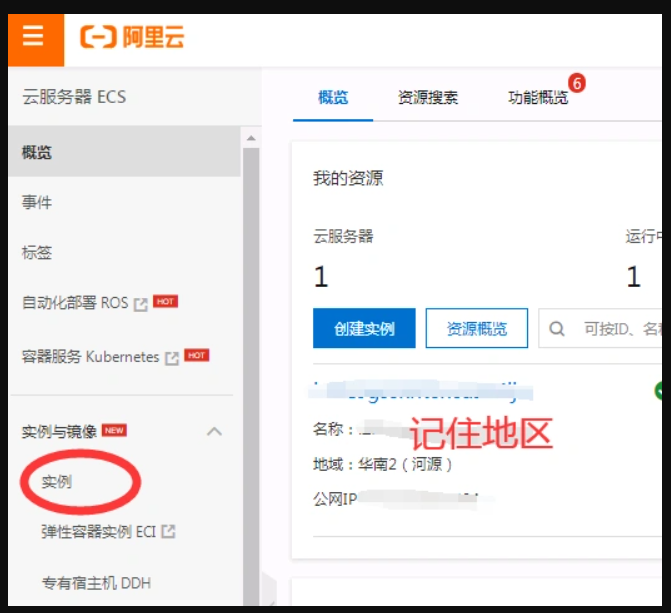The width and height of the screenshot is (671, 613).
Task: Click the 名称 label
Action: [x=333, y=429]
